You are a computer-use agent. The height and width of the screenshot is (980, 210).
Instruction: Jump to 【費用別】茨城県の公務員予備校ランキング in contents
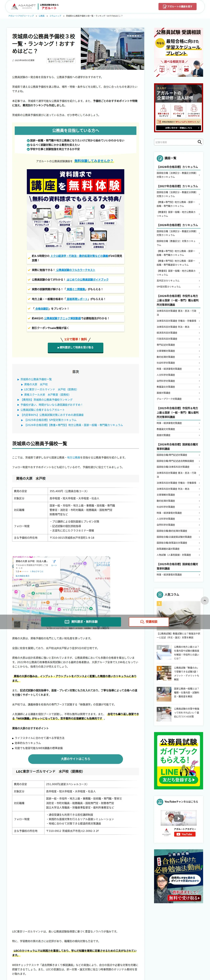[x=46, y=400]
